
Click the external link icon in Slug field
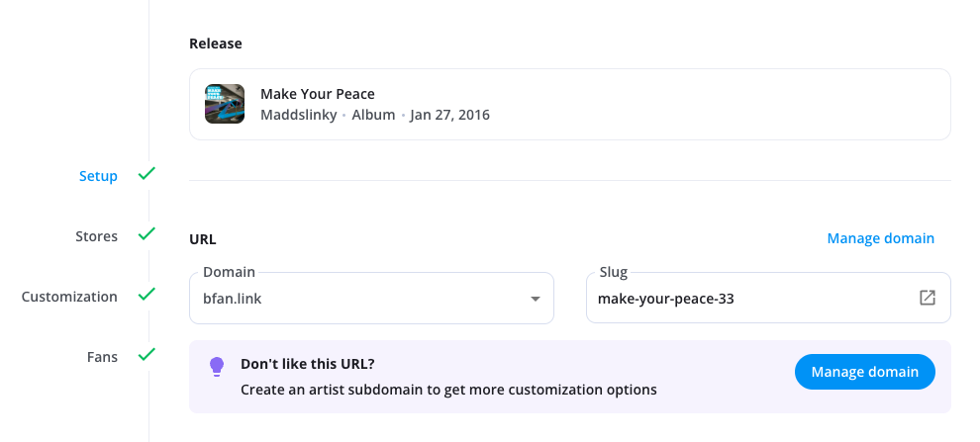[x=928, y=298]
